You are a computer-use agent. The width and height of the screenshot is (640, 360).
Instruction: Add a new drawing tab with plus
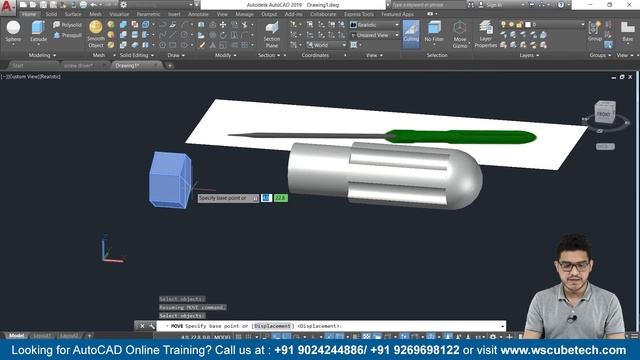[170, 65]
